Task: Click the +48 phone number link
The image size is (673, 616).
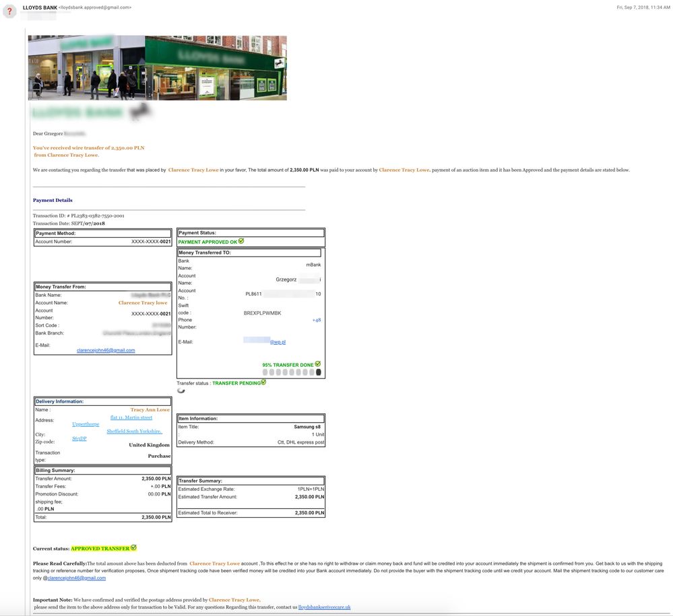Action: coord(317,320)
